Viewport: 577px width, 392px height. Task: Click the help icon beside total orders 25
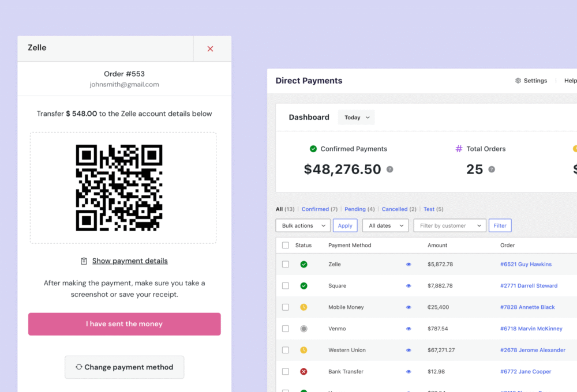click(x=492, y=169)
